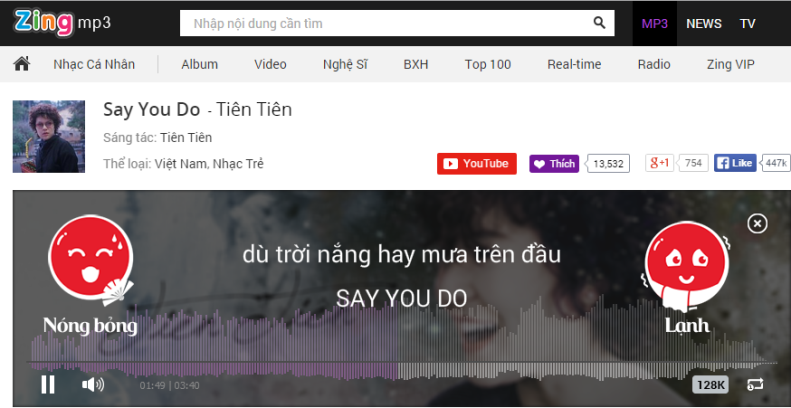Image resolution: width=791 pixels, height=408 pixels.
Task: Open the BXH charts menu
Action: [416, 65]
